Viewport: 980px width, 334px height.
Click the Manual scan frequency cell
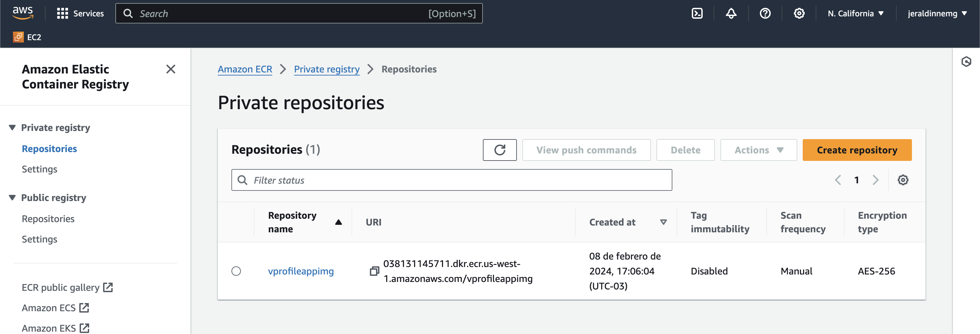point(796,271)
